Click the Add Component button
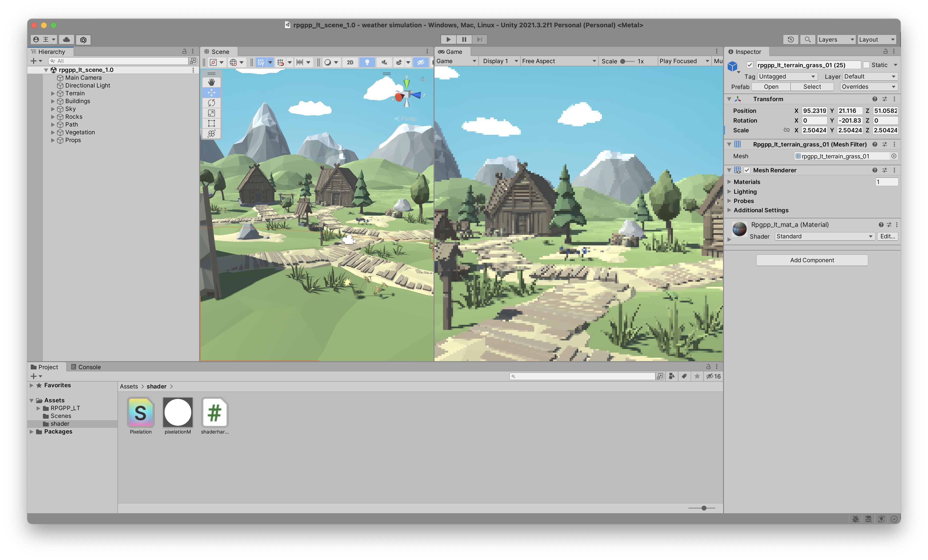 click(x=812, y=260)
